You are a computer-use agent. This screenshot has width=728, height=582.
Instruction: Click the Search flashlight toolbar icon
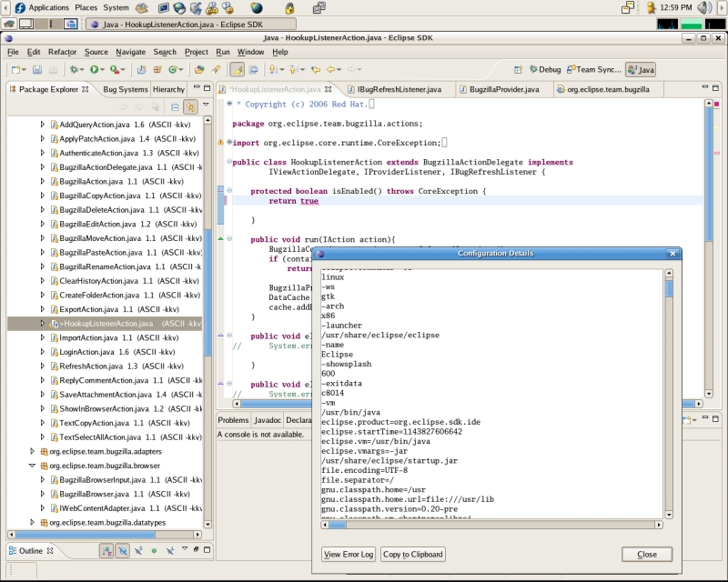216,70
